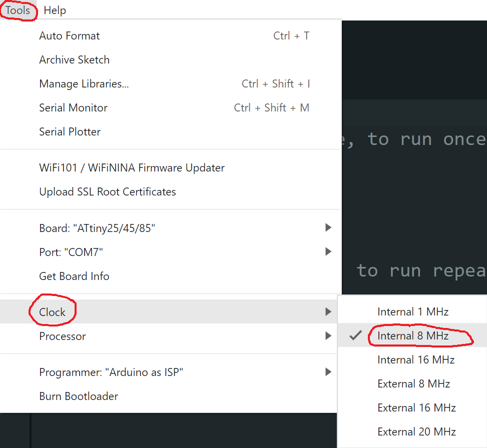Open WiFi101 / WiFiNINA Firmware Updater

click(132, 168)
